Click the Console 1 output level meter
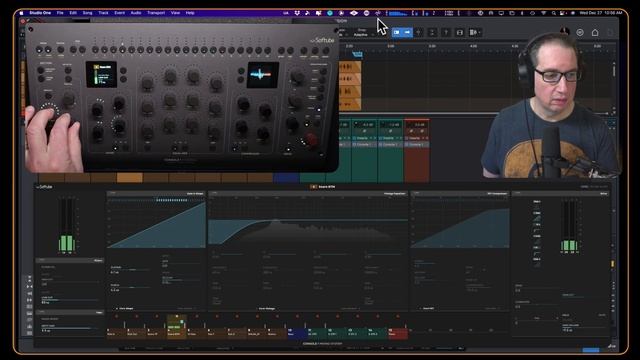Viewport: 640px width, 360px height. point(569,226)
